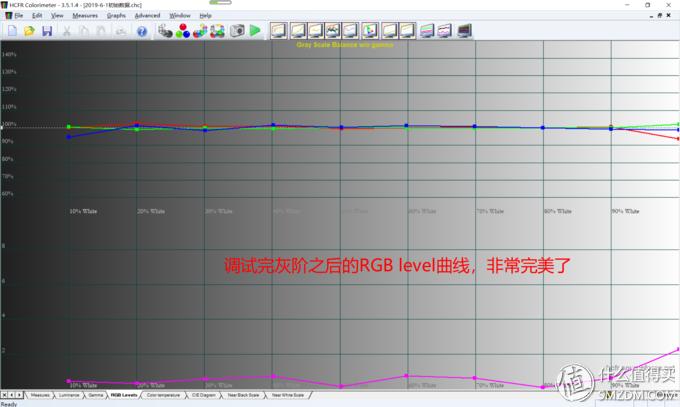The width and height of the screenshot is (680, 407).
Task: Click the colored cubes measurement icon
Action: 200,31
